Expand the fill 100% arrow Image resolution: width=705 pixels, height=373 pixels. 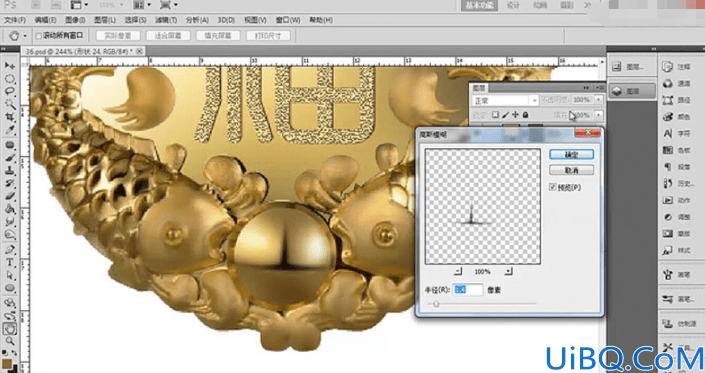click(599, 115)
